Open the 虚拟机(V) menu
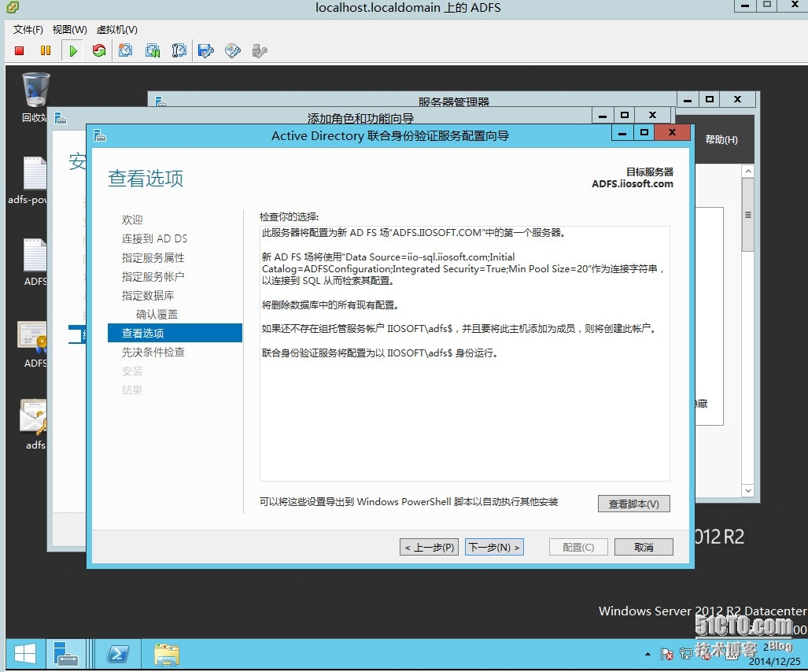The image size is (808, 672). [x=117, y=29]
